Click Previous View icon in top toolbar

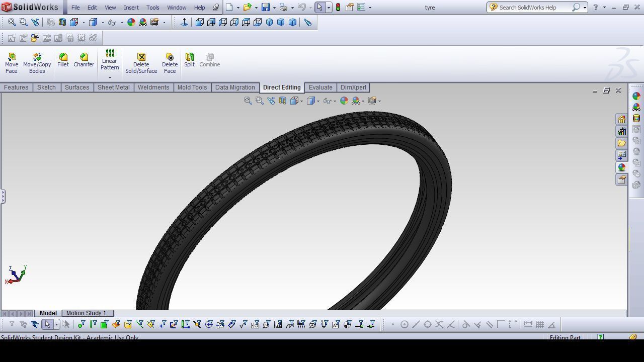coord(35,22)
